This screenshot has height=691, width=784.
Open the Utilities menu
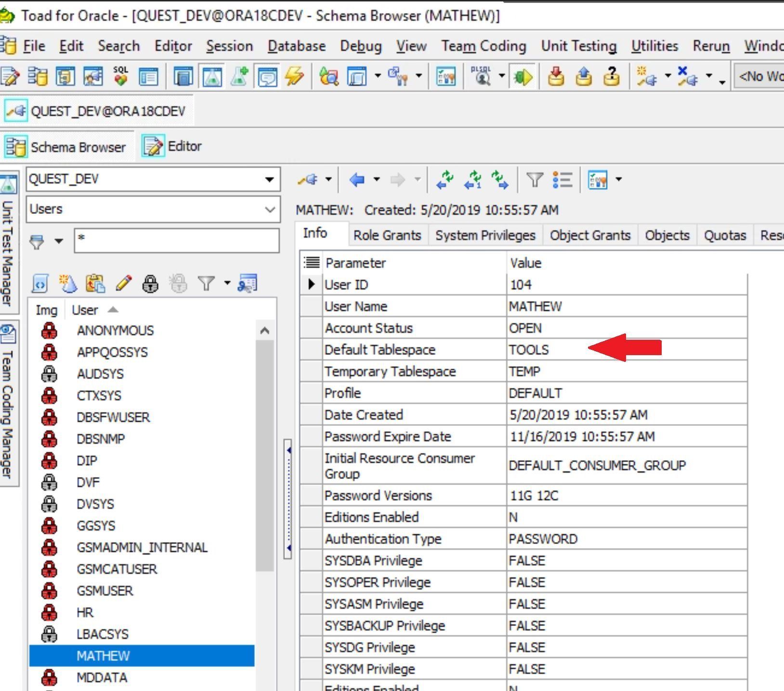(x=655, y=46)
